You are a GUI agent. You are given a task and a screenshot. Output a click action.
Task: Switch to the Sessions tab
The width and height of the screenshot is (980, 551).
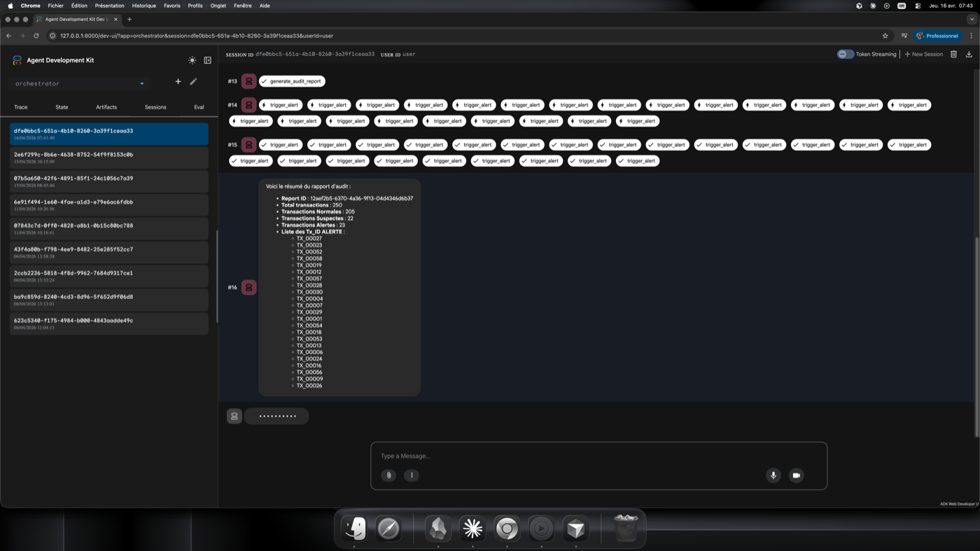click(155, 107)
